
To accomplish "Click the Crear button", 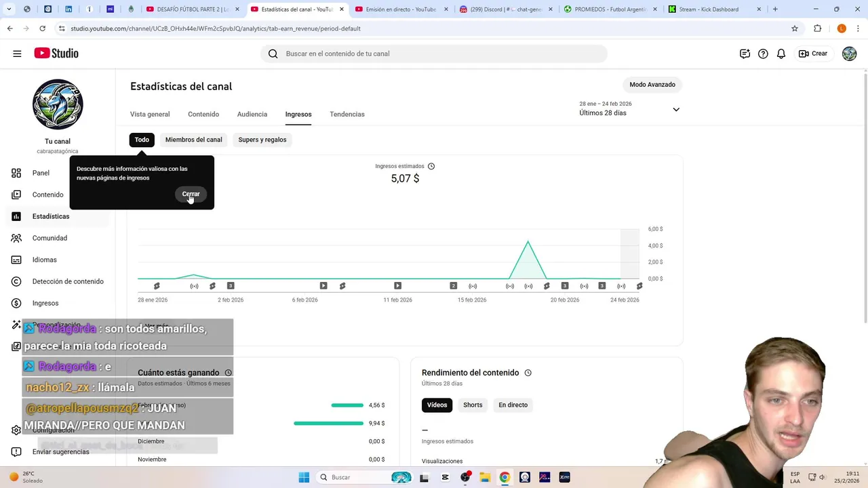I will [x=813, y=54].
